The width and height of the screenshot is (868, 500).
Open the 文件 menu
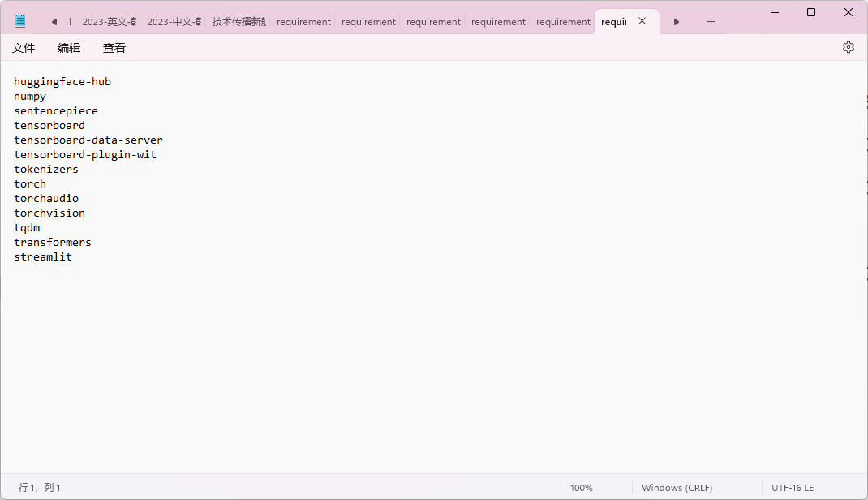(24, 48)
